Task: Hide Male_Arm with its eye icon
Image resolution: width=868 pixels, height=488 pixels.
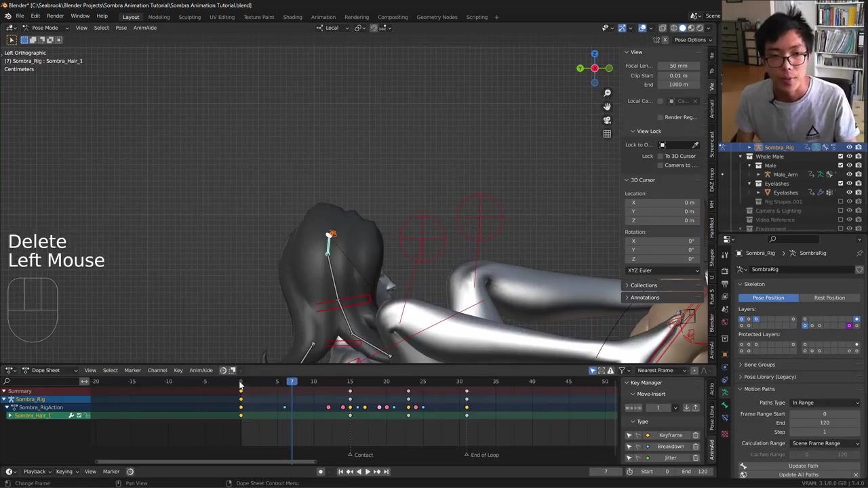Action: click(x=849, y=174)
